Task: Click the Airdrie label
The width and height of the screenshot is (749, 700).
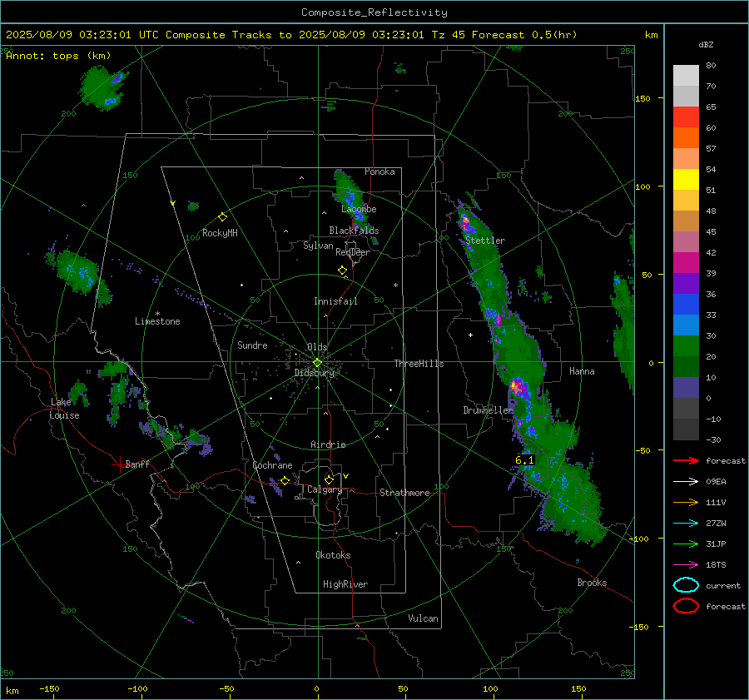Action: point(328,444)
